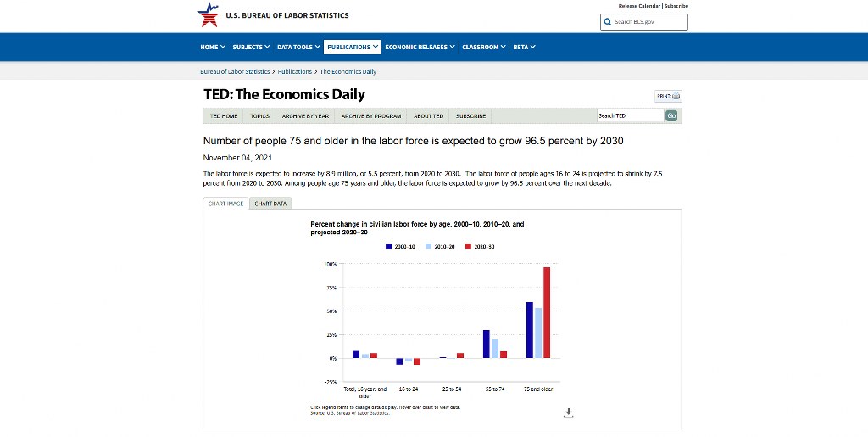The image size is (868, 437).
Task: Open TED Home tab
Action: coord(224,115)
